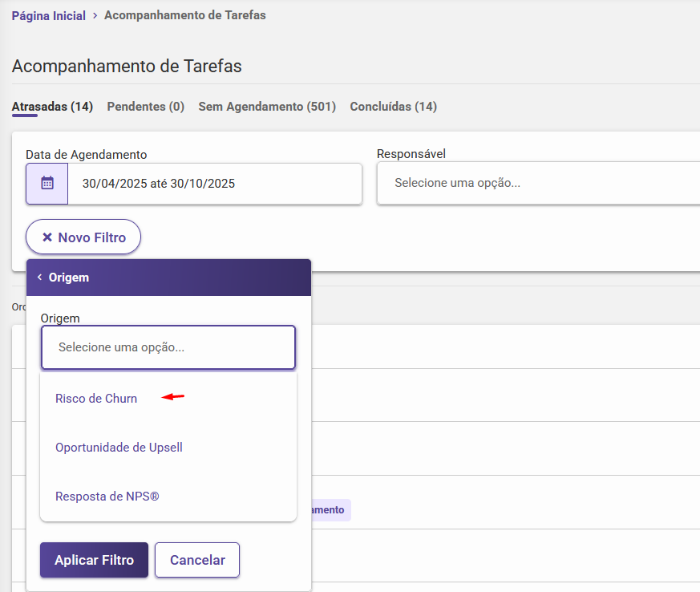Click the Novo Filtro button
This screenshot has width=700, height=592.
(83, 237)
